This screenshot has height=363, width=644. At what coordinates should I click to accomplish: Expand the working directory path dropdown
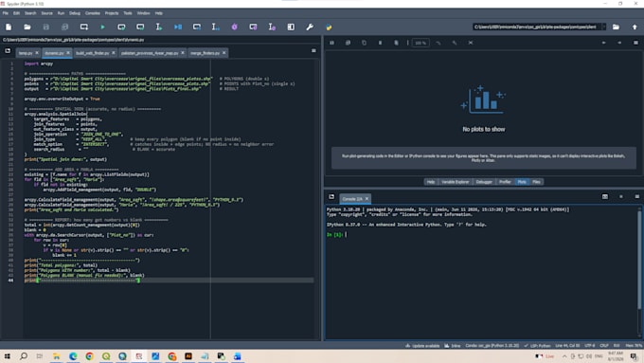(x=603, y=27)
